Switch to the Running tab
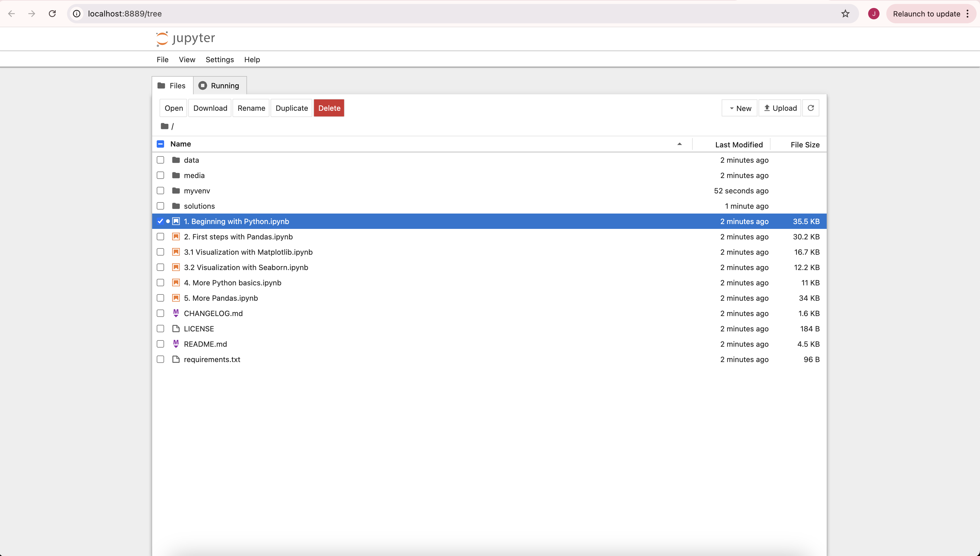Viewport: 980px width, 556px height. point(219,85)
